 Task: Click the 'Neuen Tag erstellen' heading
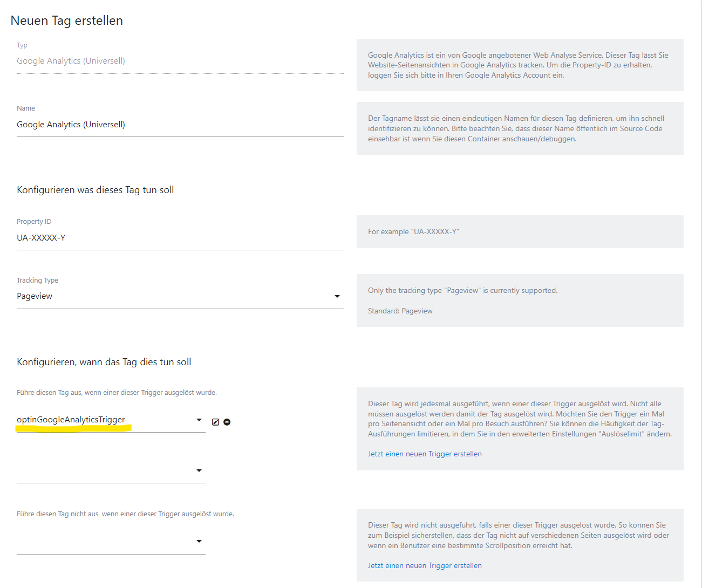[x=67, y=20]
